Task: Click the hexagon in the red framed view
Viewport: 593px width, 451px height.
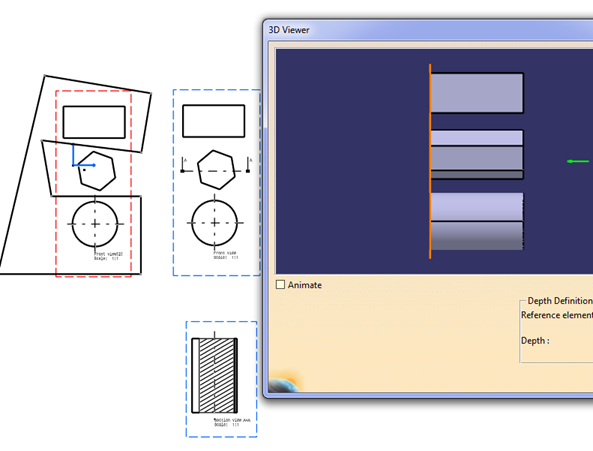Action: [x=96, y=171]
